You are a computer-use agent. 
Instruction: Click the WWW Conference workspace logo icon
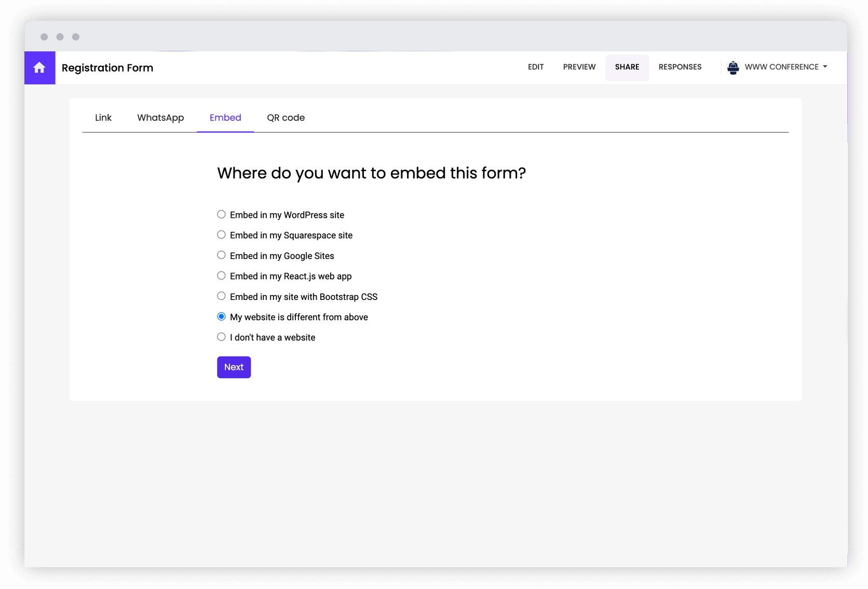pyautogui.click(x=733, y=67)
